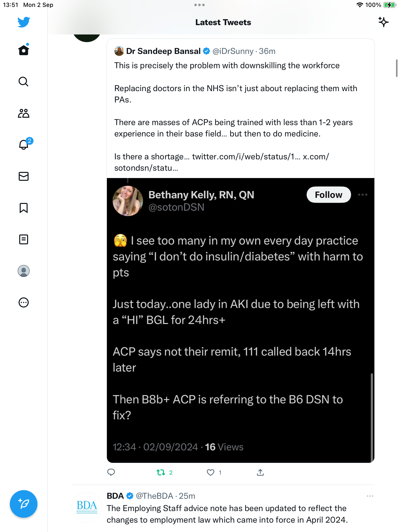Open the Bookmarks icon
The width and height of the screenshot is (399, 532).
24,208
